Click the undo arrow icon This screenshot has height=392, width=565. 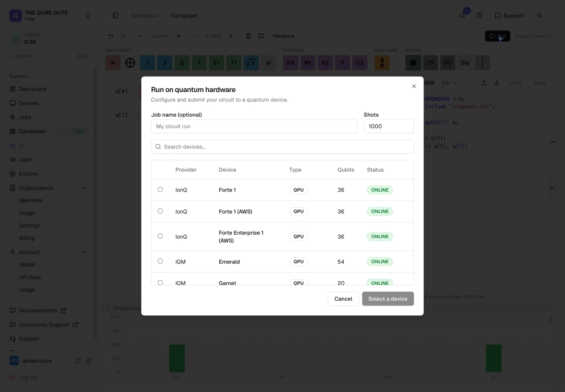pyautogui.click(x=111, y=36)
